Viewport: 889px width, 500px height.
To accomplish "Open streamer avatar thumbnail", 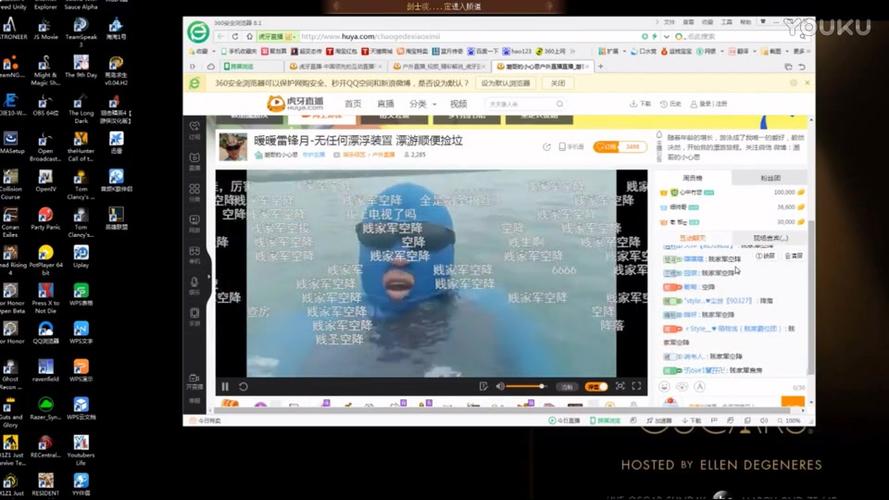I will 233,147.
